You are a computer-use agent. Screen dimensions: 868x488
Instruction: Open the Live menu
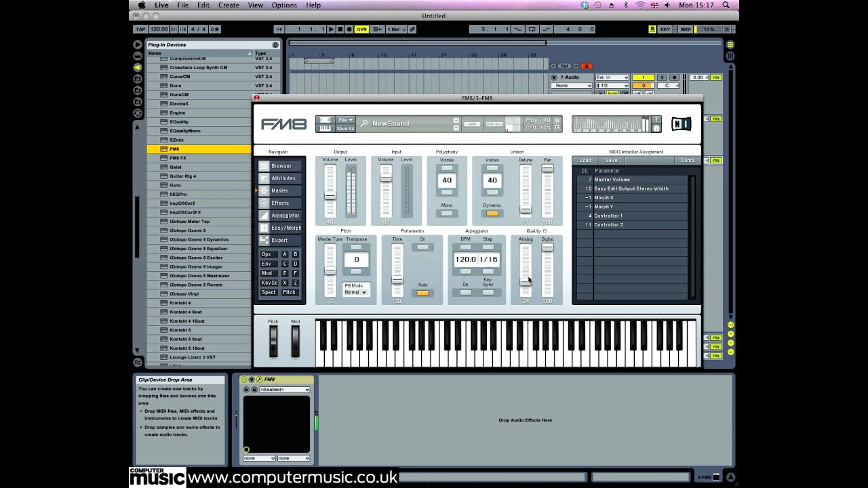pyautogui.click(x=161, y=5)
